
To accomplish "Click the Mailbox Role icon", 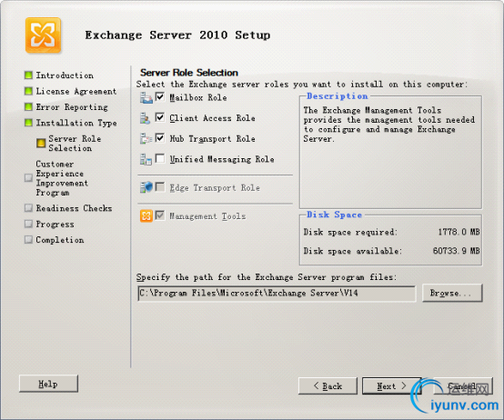I will pos(146,97).
